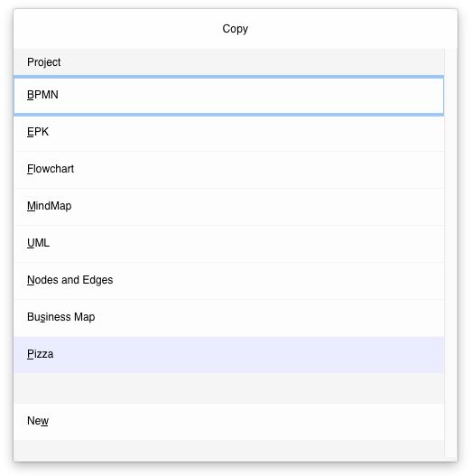Copy to the Nodes and Edges project
The width and height of the screenshot is (471, 476).
[x=228, y=281]
